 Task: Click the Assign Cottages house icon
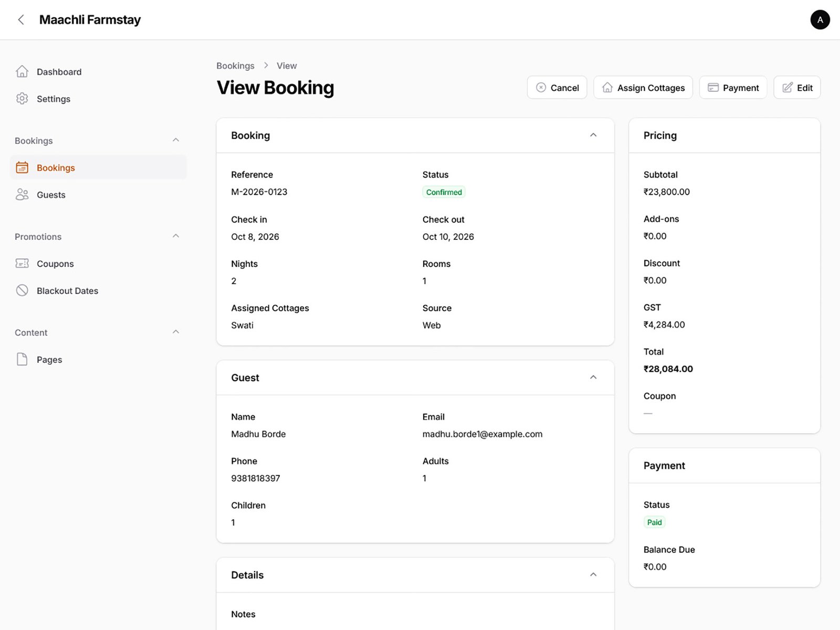click(607, 88)
